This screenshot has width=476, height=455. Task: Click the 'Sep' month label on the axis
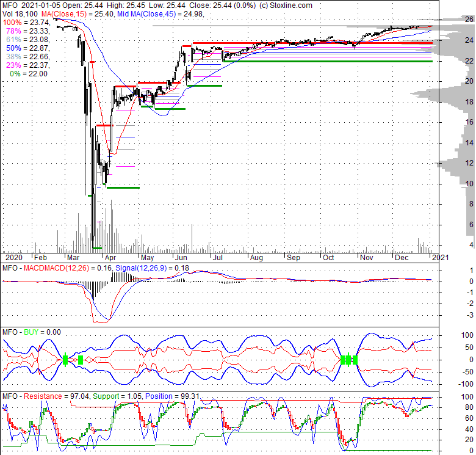point(294,258)
